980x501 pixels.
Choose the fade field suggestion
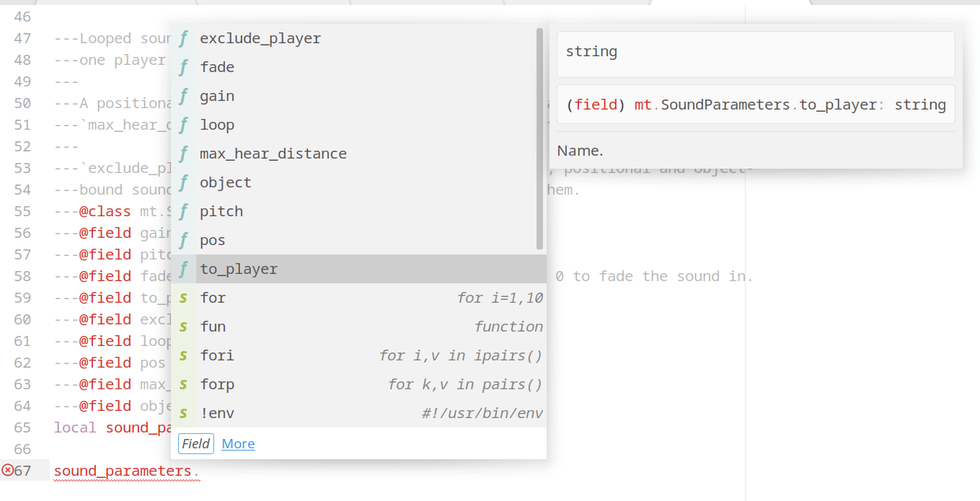pos(358,67)
